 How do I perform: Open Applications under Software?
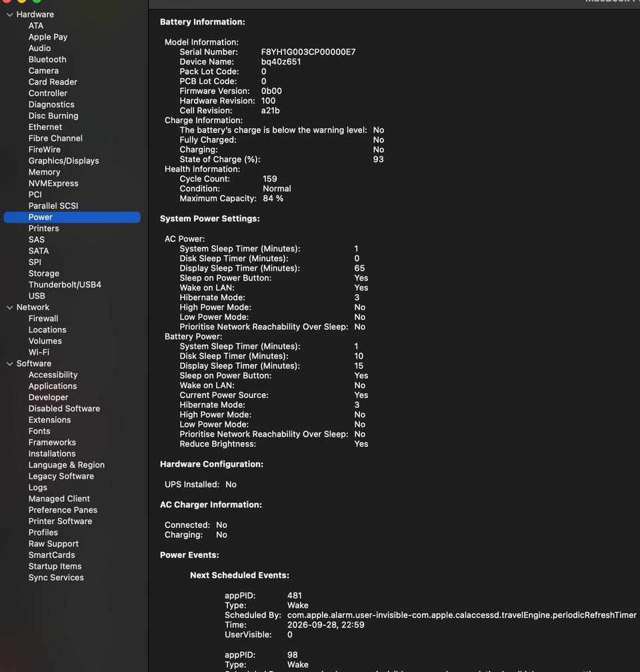(x=53, y=386)
